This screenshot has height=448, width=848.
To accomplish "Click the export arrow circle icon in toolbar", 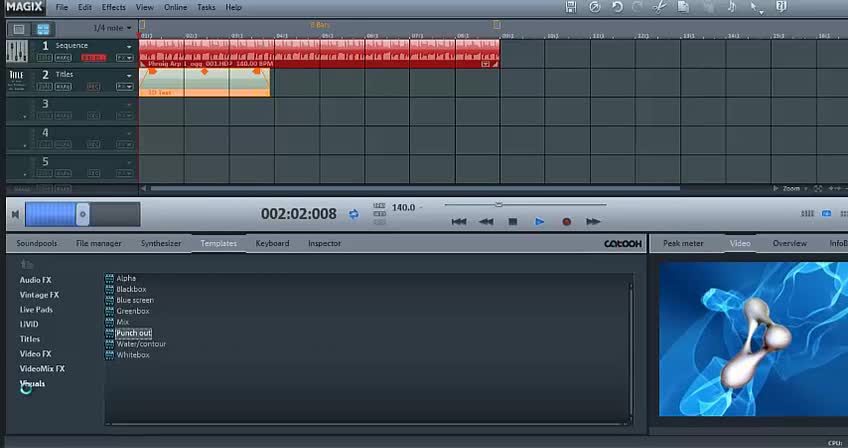I will tap(594, 7).
